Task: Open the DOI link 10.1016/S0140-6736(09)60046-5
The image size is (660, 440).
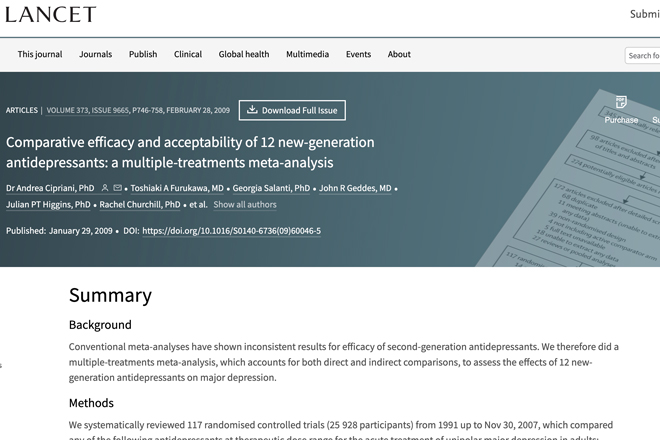Action: coord(232,231)
